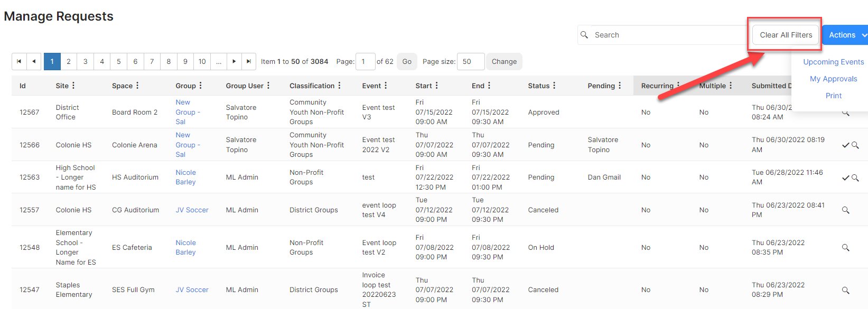868x309 pixels.
Task: View details of request 12566 magnifier
Action: tap(855, 145)
